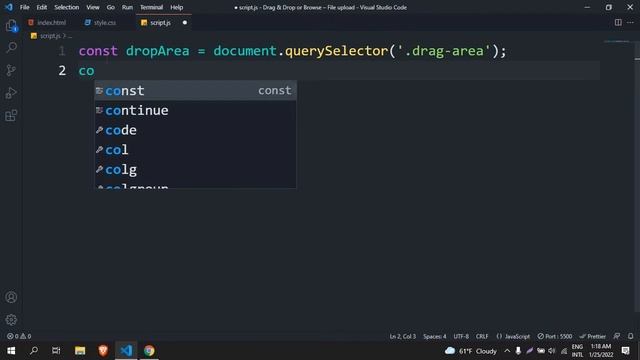Click the VS Code logo in title bar
This screenshot has width=640, height=360.
click(x=9, y=7)
